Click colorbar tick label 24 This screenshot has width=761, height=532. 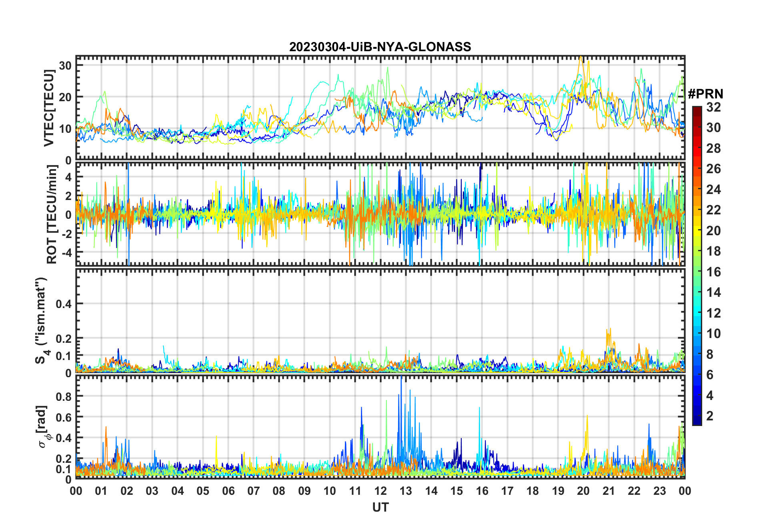(713, 189)
